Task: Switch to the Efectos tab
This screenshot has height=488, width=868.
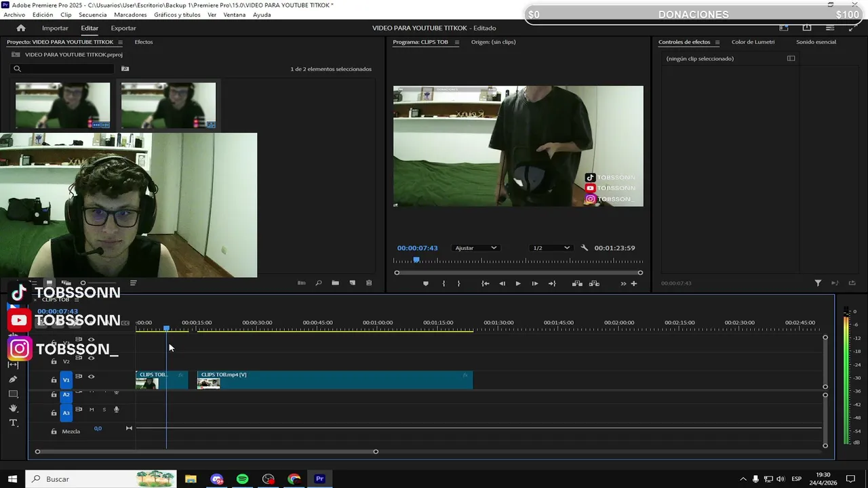Action: (x=144, y=42)
